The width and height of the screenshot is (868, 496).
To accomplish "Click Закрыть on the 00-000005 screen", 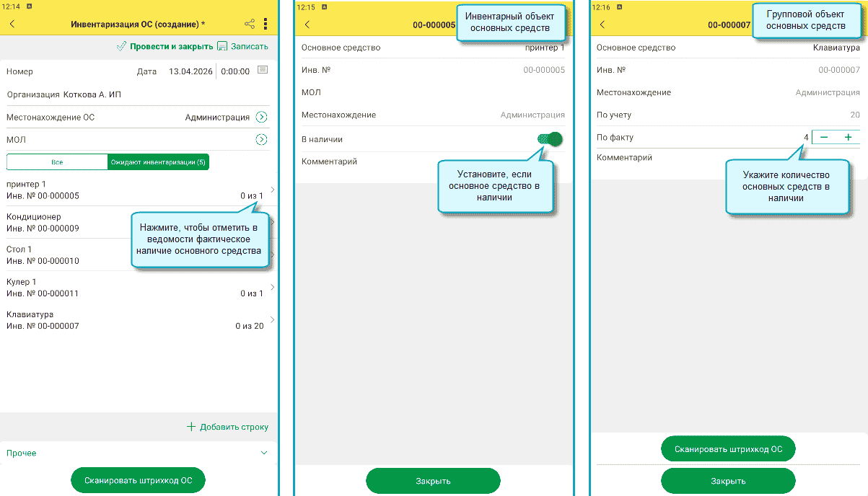I will pyautogui.click(x=433, y=481).
